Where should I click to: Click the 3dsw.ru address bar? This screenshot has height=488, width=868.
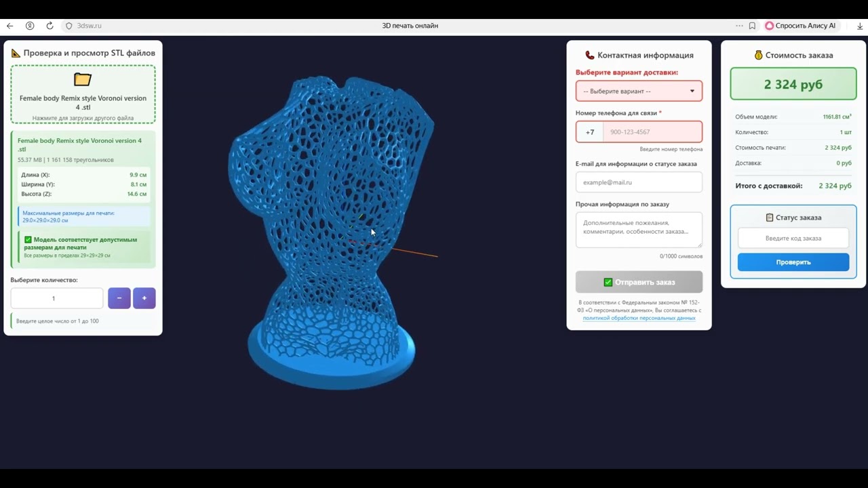90,26
